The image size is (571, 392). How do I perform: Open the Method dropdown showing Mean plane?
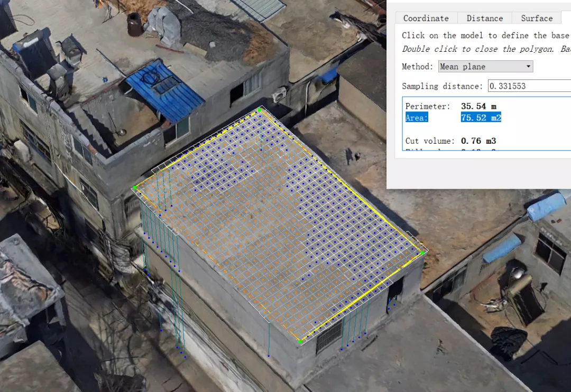tap(485, 67)
